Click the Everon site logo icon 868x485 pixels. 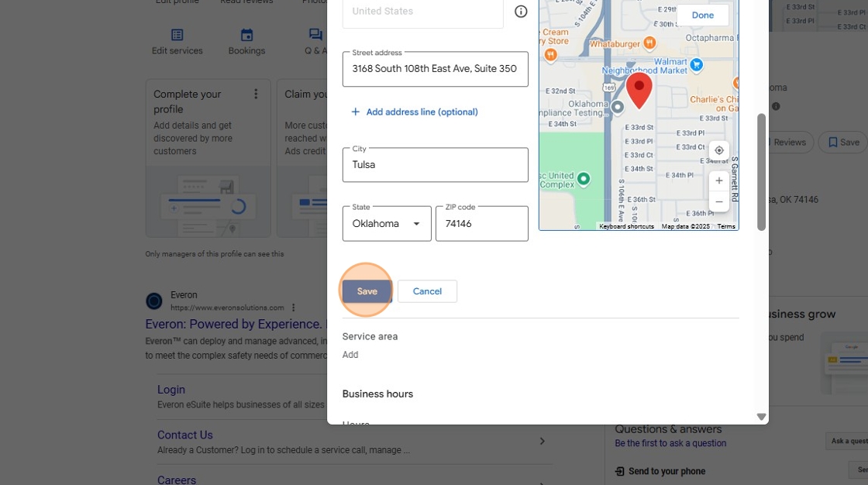(x=154, y=301)
